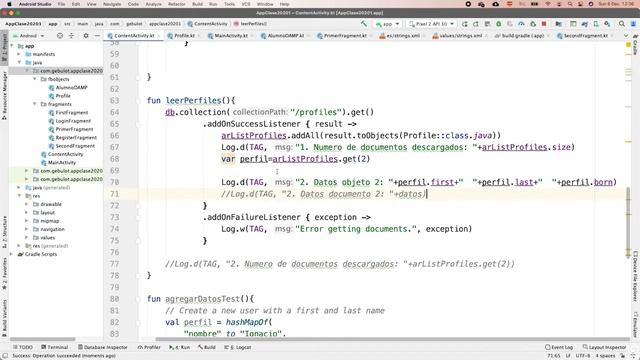Click the leerPerfiles() breadcrumb

coord(250,24)
